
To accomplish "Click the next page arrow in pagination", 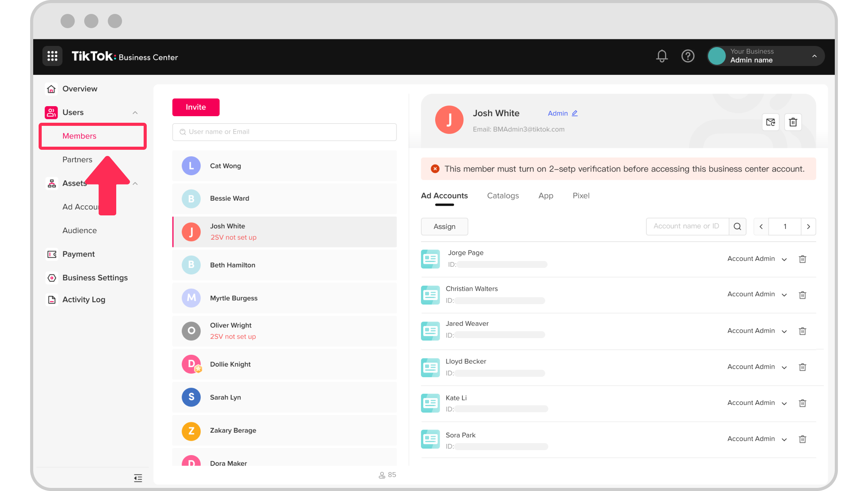I will point(809,227).
